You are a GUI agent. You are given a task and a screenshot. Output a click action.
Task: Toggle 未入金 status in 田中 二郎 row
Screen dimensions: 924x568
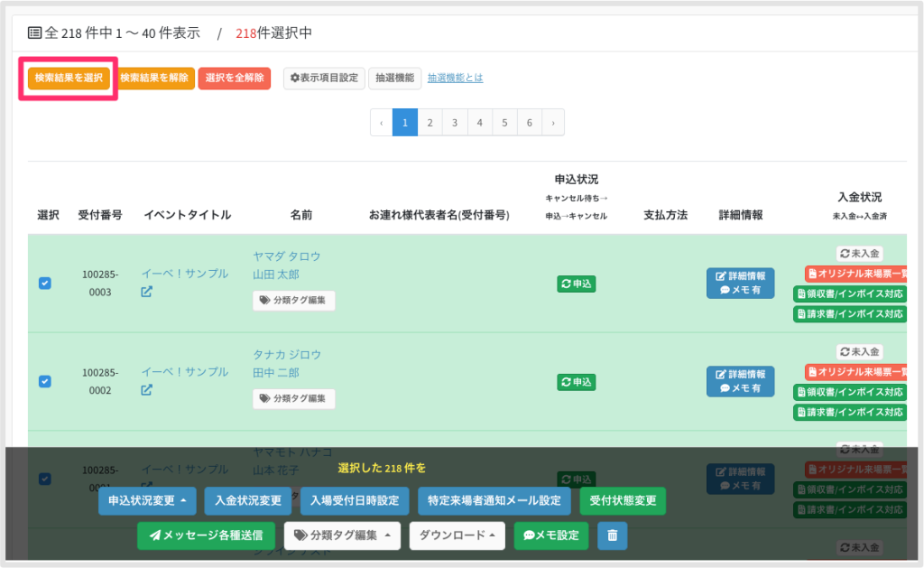click(x=859, y=352)
